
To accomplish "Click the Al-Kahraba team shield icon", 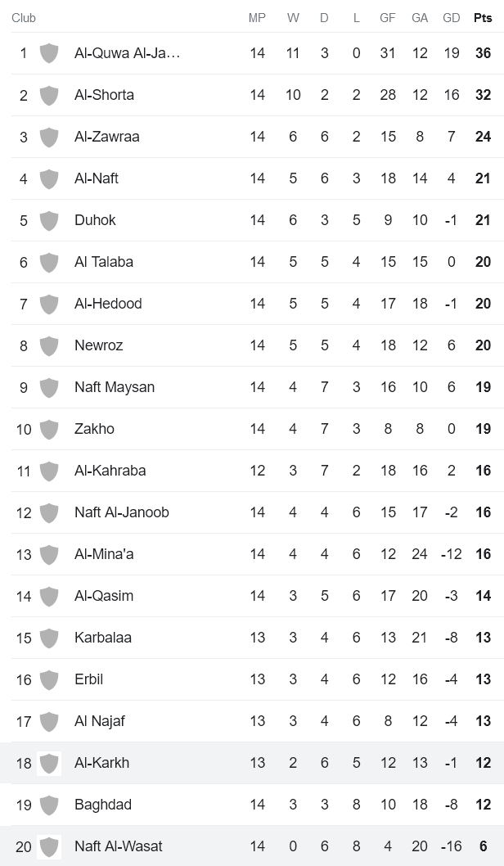I will coord(49,471).
